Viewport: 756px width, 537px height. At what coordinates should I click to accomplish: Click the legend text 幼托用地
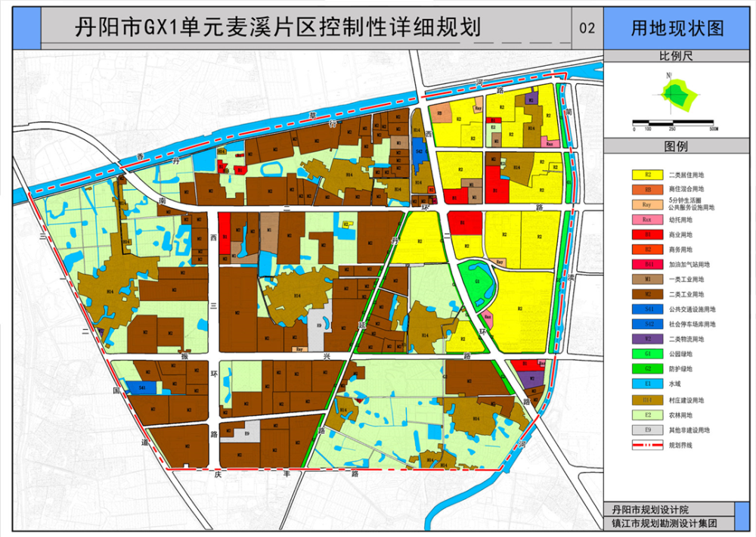pyautogui.click(x=680, y=219)
